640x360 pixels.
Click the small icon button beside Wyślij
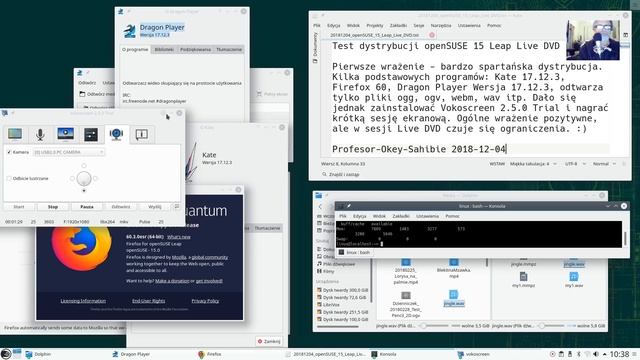[x=177, y=207]
